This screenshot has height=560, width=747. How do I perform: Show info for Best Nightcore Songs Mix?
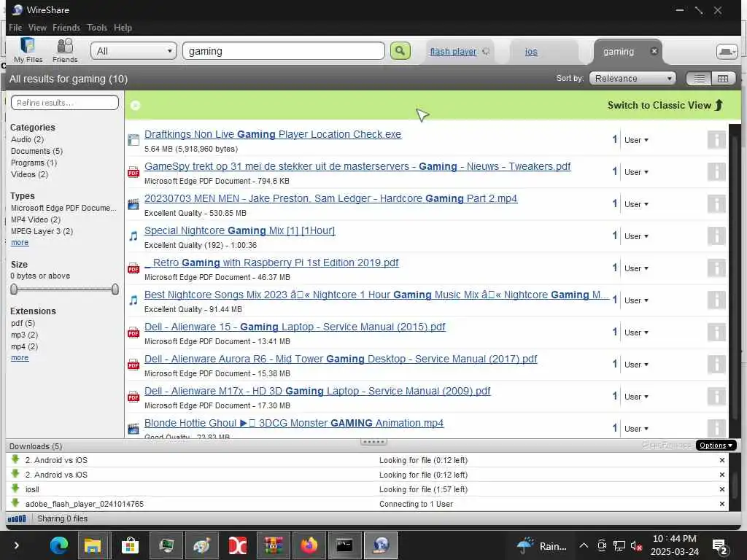tap(716, 300)
